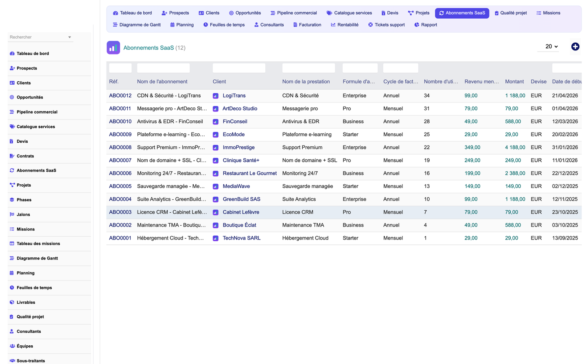Click the Abonnements SaaS module chart icon

pyautogui.click(x=113, y=48)
